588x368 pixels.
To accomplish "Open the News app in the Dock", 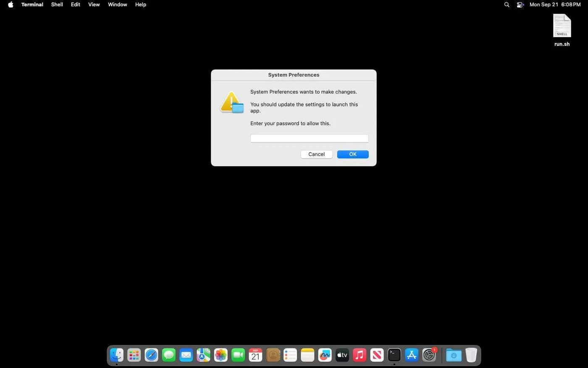I will pos(377,355).
